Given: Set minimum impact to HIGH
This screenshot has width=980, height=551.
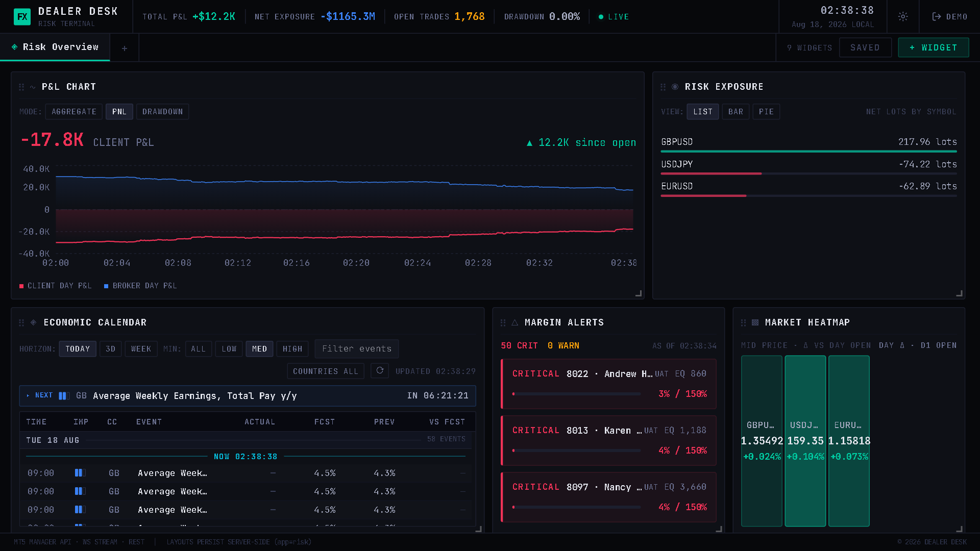Looking at the screenshot, I should click(x=292, y=349).
